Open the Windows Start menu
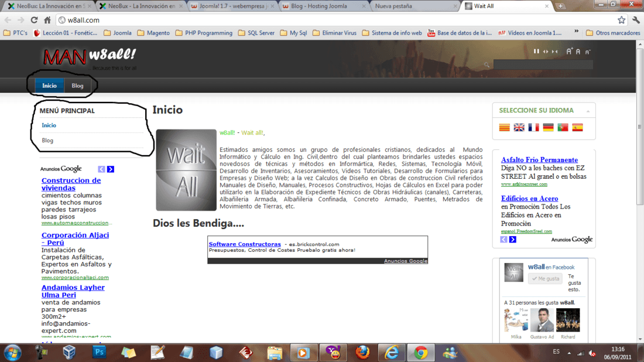Image resolution: width=644 pixels, height=362 pixels. click(x=12, y=353)
